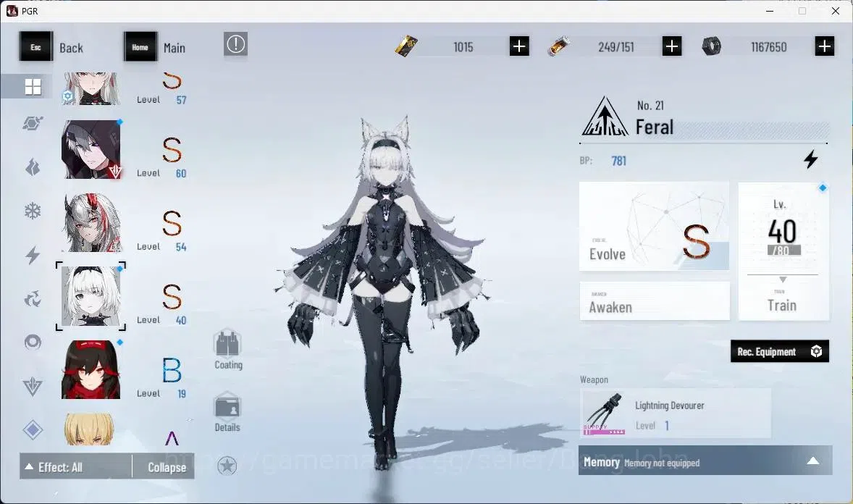Expand the Memory panel arrow
This screenshot has width=853, height=504.
coord(812,461)
